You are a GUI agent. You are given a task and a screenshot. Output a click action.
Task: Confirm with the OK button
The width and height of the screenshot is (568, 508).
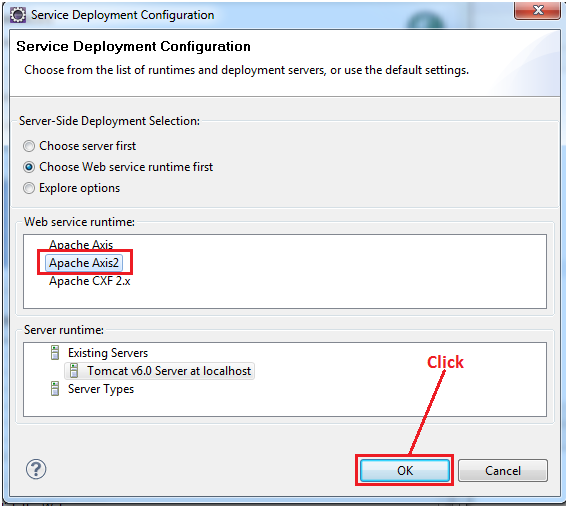click(x=405, y=470)
